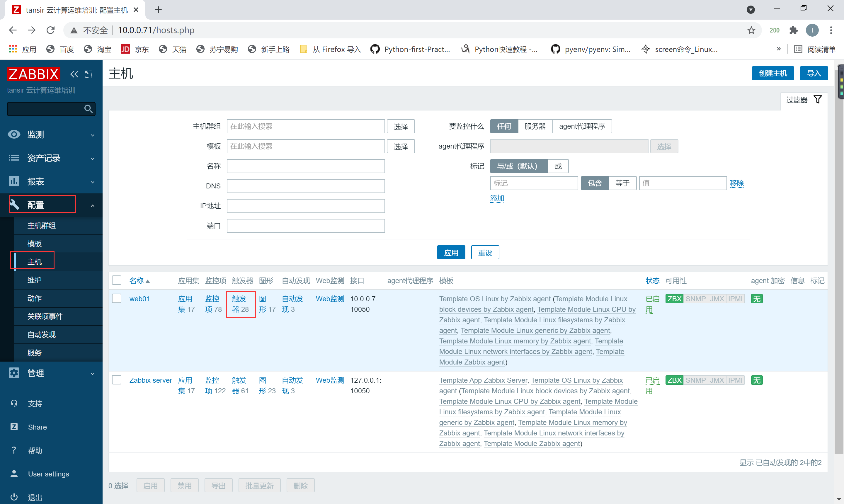Image resolution: width=844 pixels, height=504 pixels.
Task: Open Python-first-Pract GitHub bookmark
Action: tap(410, 49)
